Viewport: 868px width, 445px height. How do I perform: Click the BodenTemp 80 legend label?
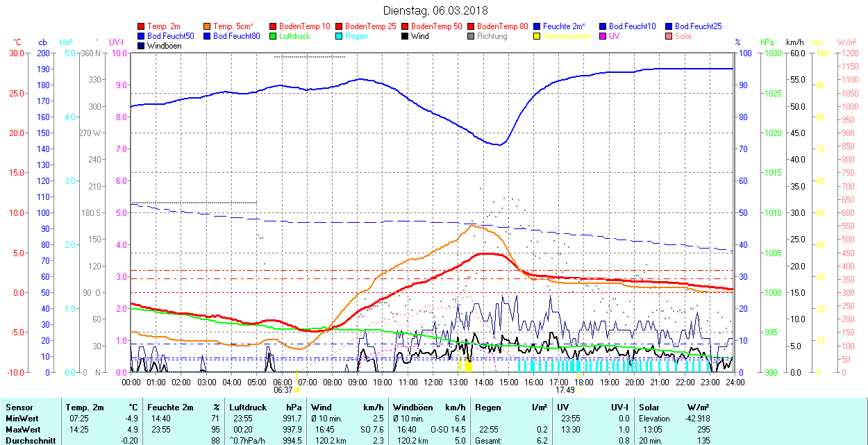point(504,26)
